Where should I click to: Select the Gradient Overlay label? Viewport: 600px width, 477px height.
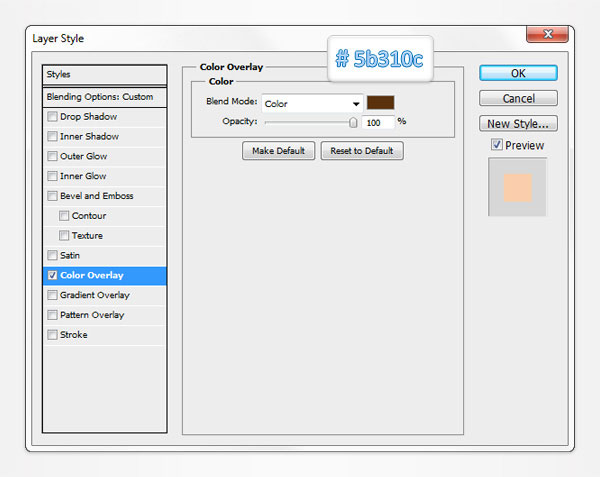click(95, 295)
